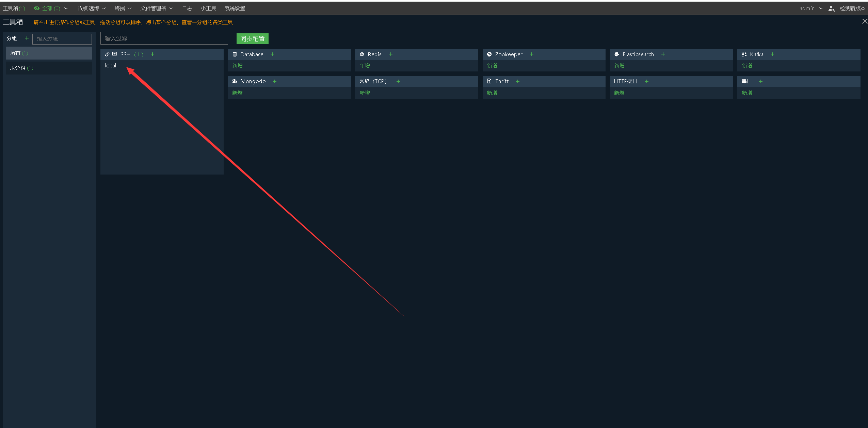Click the Elasticsearch header label
This screenshot has width=868, height=428.
click(x=638, y=54)
